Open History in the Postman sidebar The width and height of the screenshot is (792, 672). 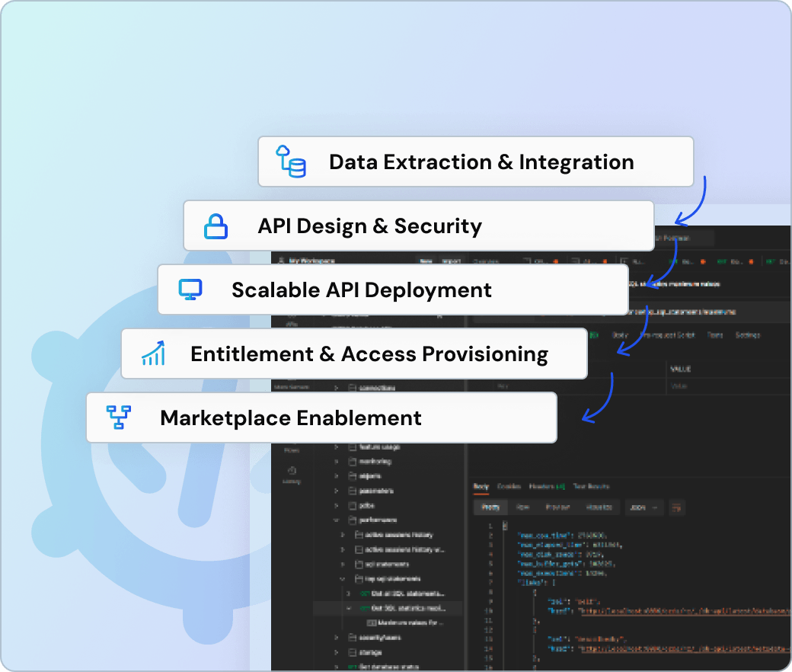tap(292, 475)
